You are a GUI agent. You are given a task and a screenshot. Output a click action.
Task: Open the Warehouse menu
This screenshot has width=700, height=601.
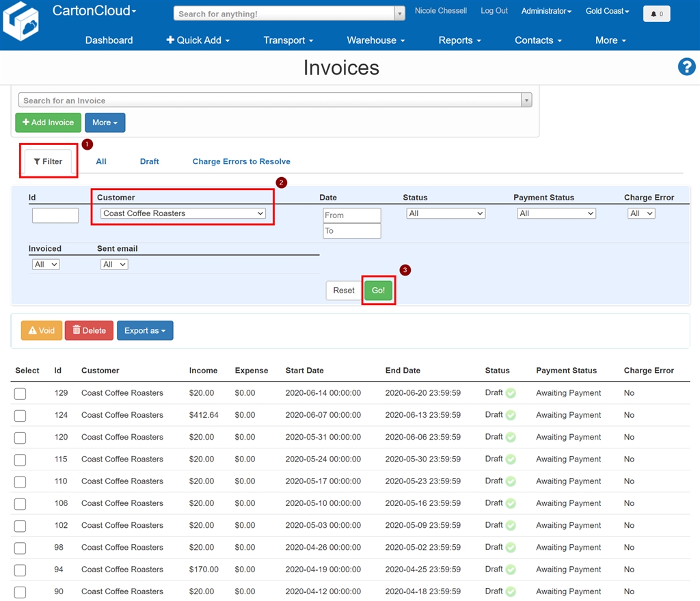[x=376, y=40]
